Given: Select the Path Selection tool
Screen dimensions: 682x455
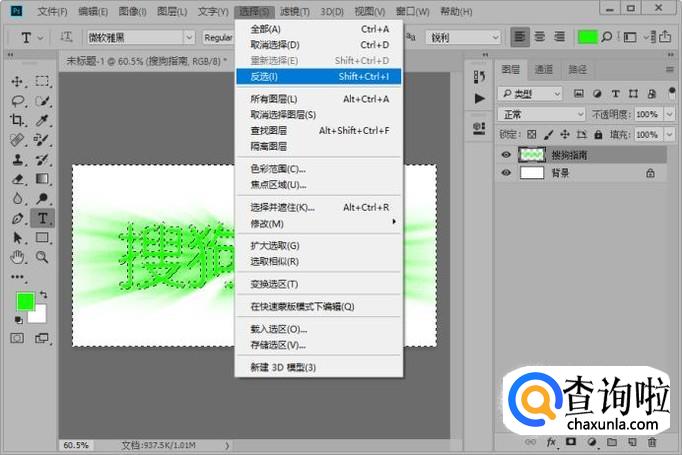Looking at the screenshot, I should coord(17,238).
